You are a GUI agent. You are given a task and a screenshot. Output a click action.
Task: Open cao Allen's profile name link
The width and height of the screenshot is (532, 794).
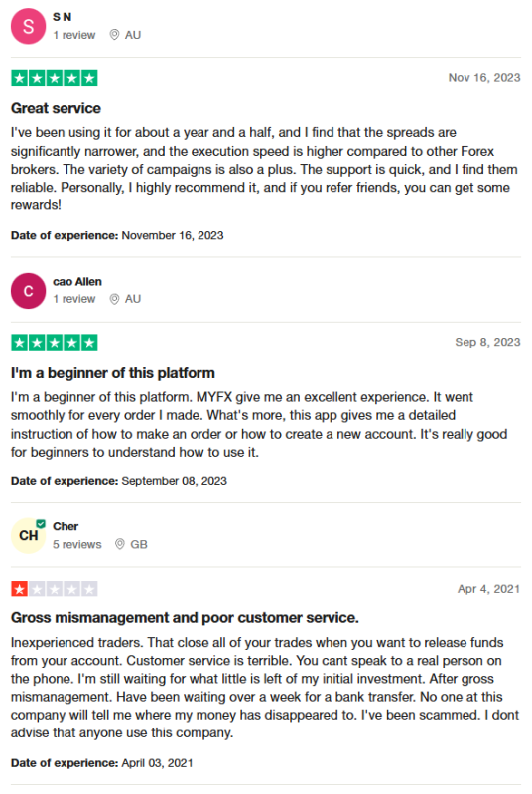77,282
